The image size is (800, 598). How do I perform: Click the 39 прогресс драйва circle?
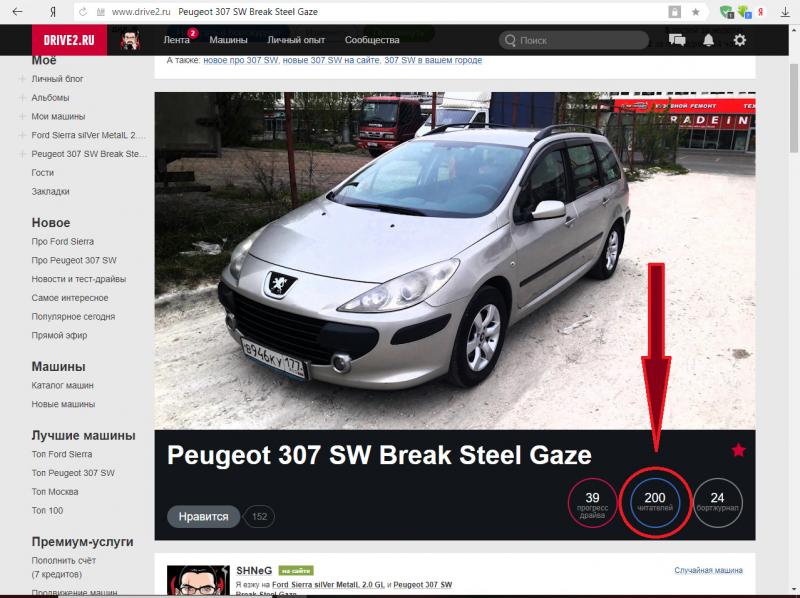pos(592,503)
